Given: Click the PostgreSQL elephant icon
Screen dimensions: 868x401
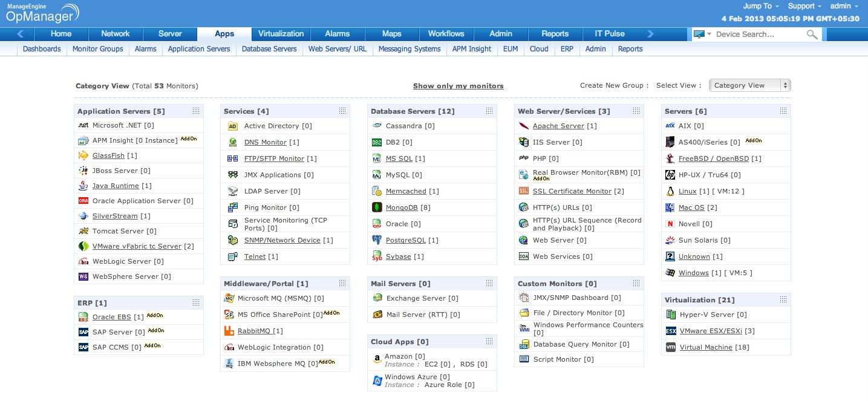Looking at the screenshot, I should coord(377,240).
